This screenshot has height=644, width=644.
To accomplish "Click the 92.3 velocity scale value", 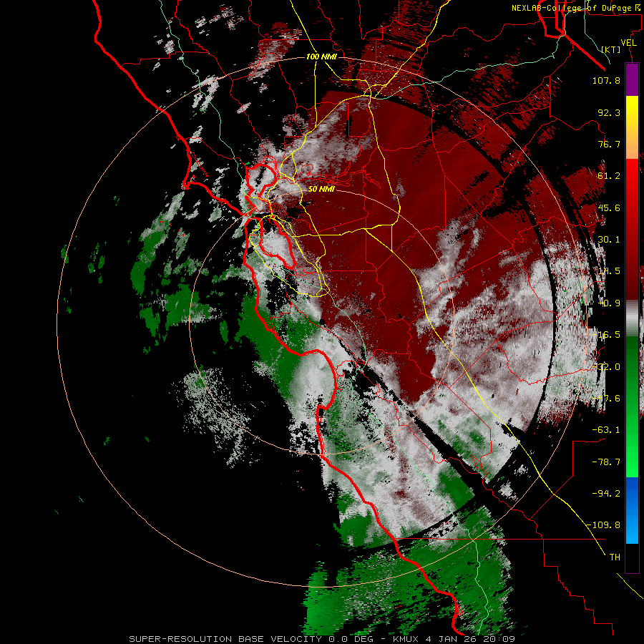I will [x=609, y=112].
